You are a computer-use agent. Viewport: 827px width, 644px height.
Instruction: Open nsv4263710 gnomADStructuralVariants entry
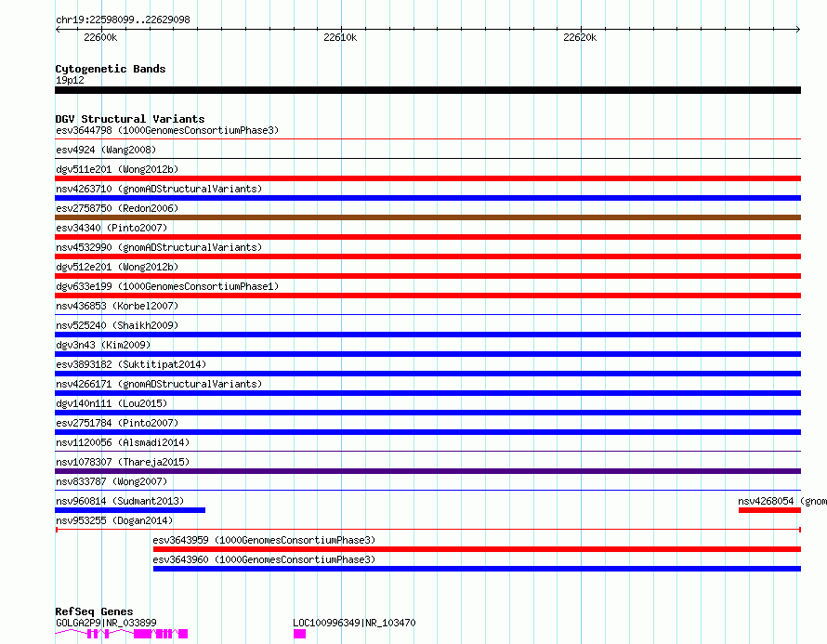click(x=159, y=189)
